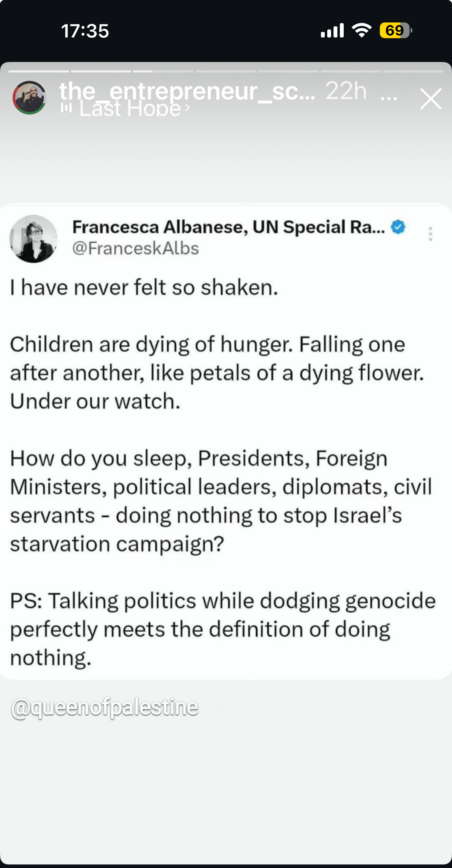
Task: Tap the @queenofpalestine mention
Action: click(x=104, y=707)
